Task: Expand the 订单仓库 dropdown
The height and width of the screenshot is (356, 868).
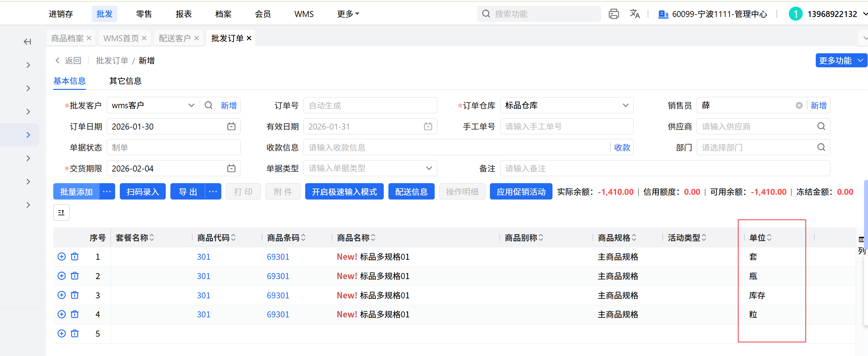Action: click(625, 105)
